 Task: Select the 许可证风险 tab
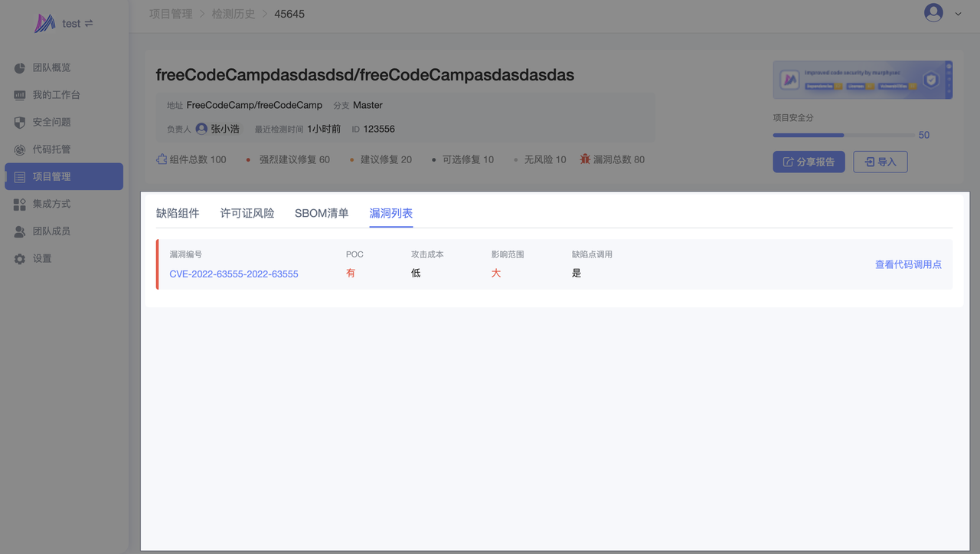coord(247,213)
